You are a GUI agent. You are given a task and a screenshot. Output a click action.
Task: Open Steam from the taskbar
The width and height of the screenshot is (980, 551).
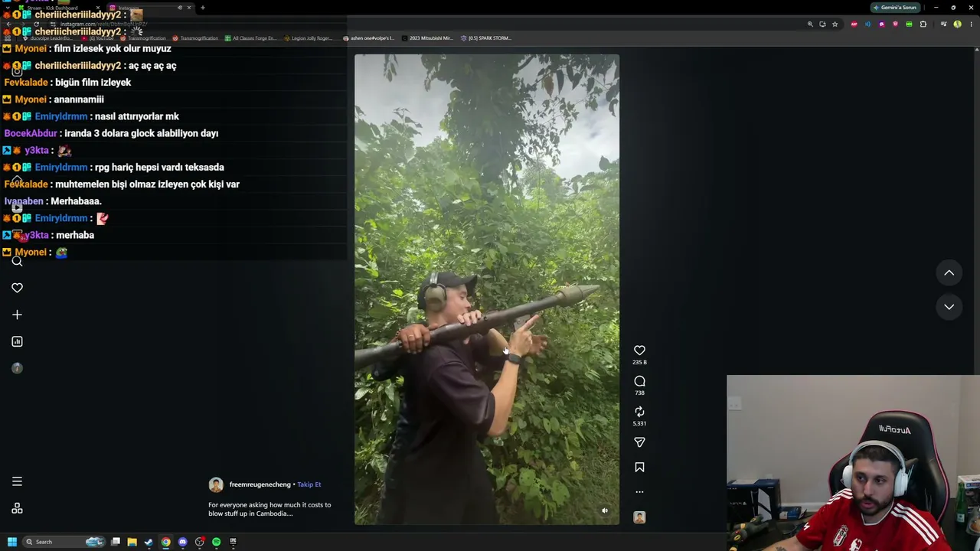pyautogui.click(x=149, y=542)
